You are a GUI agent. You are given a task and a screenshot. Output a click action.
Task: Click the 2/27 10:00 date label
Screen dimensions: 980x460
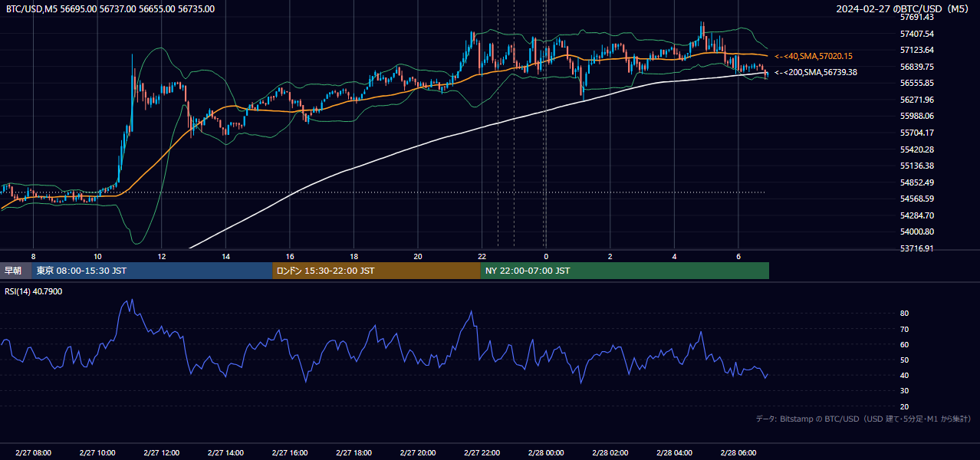tap(97, 453)
